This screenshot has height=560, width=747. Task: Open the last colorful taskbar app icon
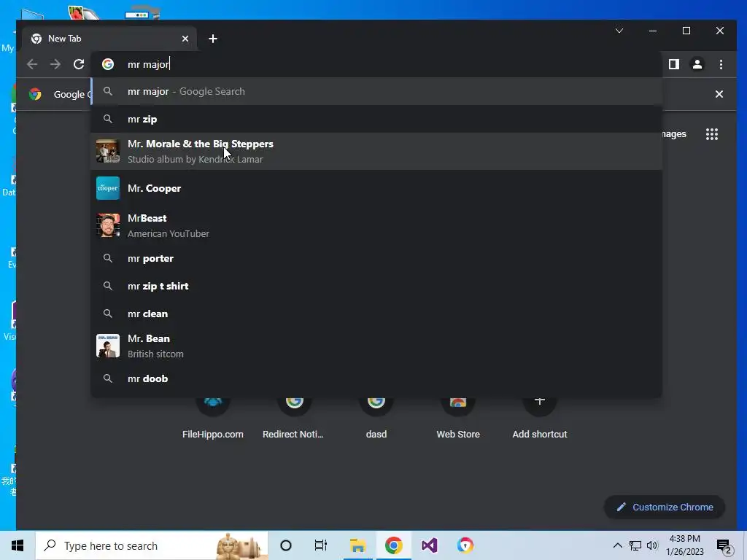465,545
